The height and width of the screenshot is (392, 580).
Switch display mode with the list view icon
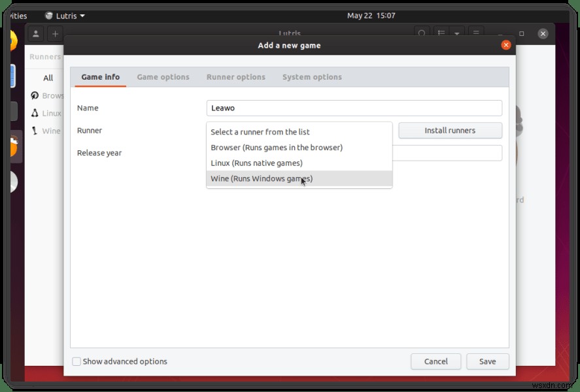click(441, 33)
